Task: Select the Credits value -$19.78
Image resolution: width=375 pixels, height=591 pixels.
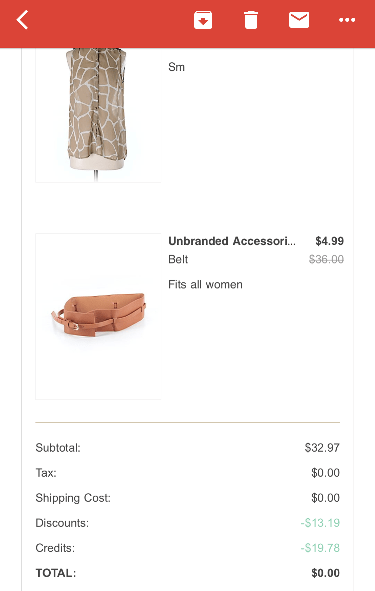Action: pos(320,548)
